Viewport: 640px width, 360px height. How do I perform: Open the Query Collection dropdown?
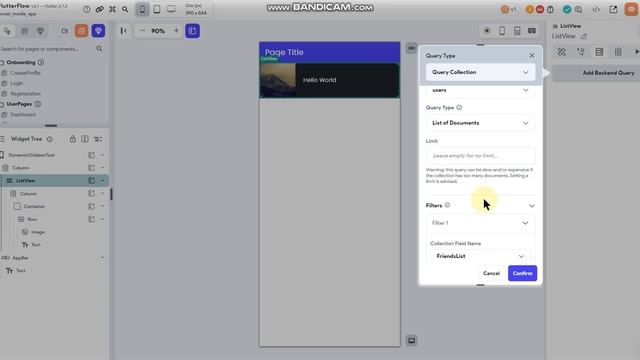(x=480, y=72)
